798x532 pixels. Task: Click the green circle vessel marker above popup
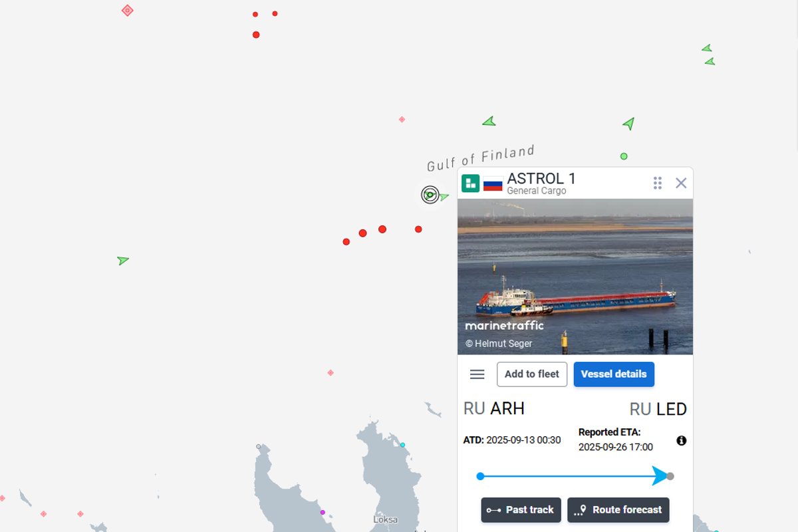tap(624, 156)
